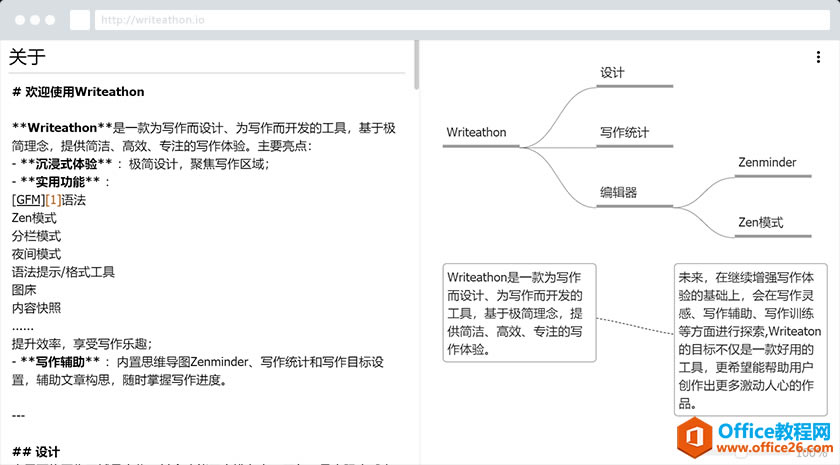Image resolution: width=840 pixels, height=465 pixels.
Task: Click the '---' horizontal rule line in editor
Action: click(18, 416)
